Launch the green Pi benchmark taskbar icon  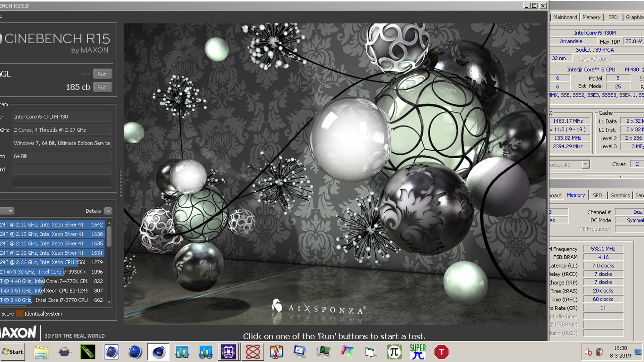point(394,352)
